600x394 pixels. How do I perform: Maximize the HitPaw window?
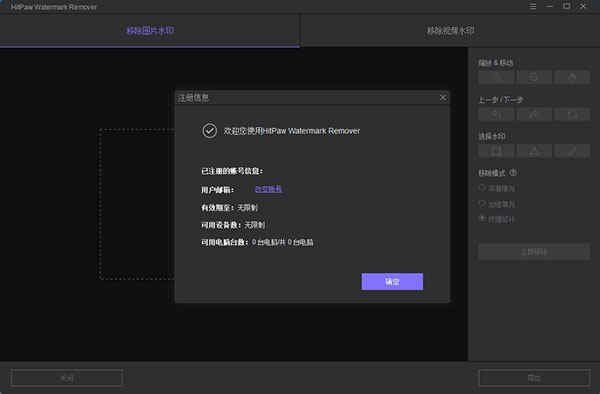pyautogui.click(x=566, y=6)
